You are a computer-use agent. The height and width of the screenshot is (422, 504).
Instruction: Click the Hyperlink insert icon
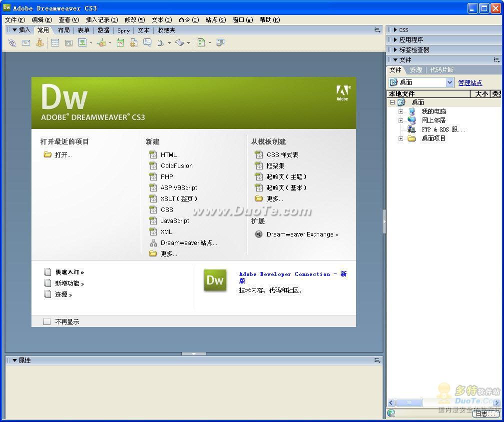point(12,43)
